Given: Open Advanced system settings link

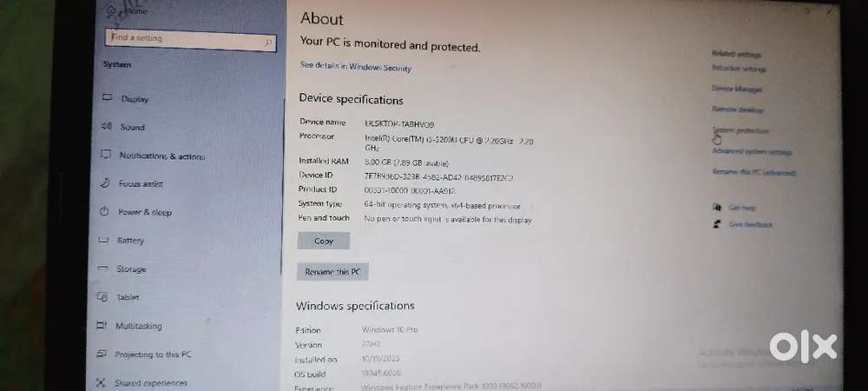Looking at the screenshot, I should point(753,152).
